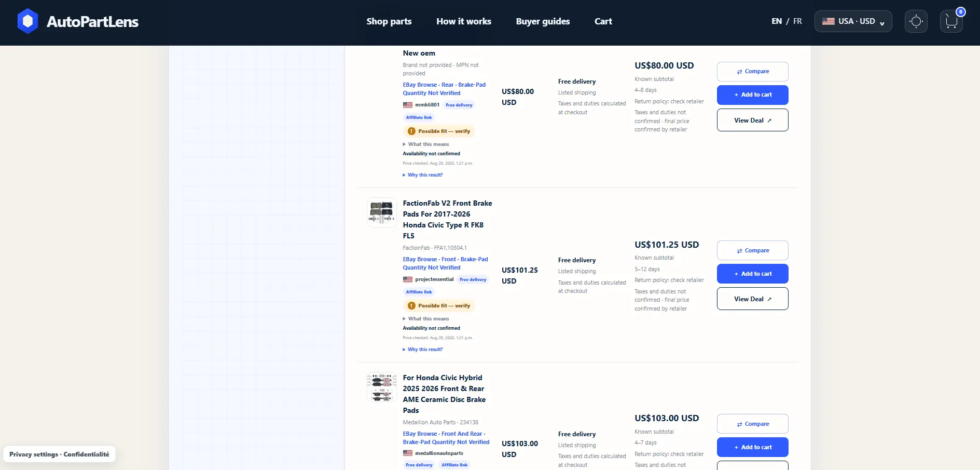Click the US$101.25 USD subtotal price
Image resolution: width=980 pixels, height=470 pixels.
[667, 245]
